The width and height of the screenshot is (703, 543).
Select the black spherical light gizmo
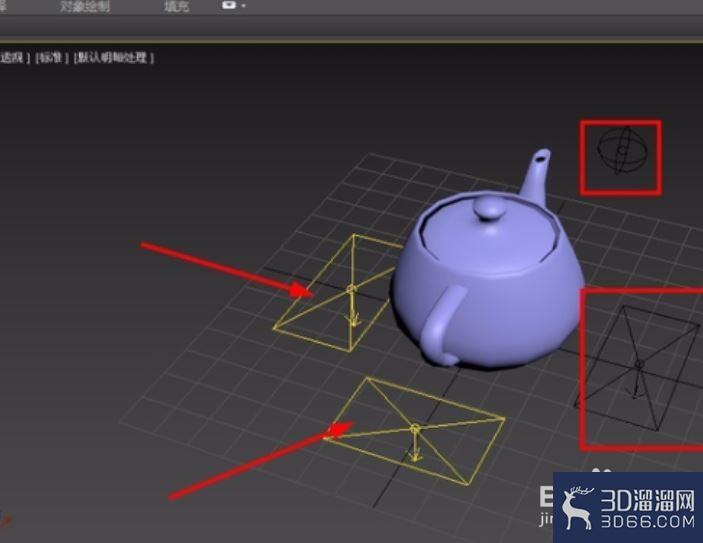click(622, 151)
